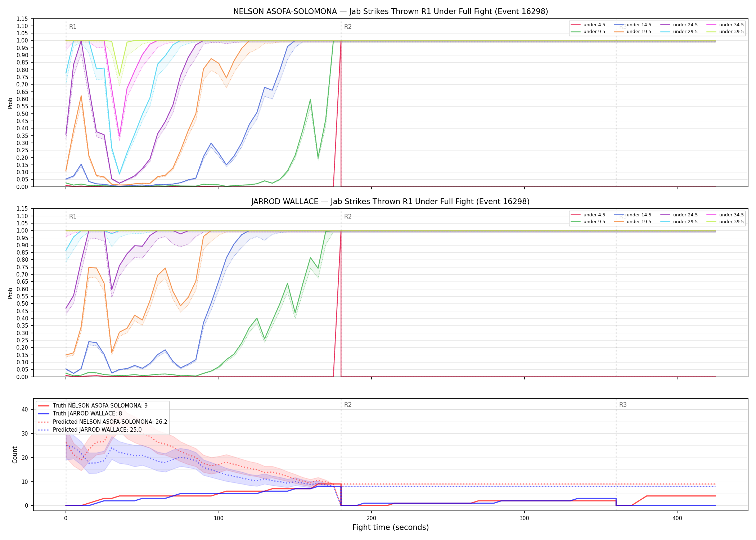Screen dimensions: 756x540
Task: Click the x-axis tick label '400'
Action: tap(677, 518)
